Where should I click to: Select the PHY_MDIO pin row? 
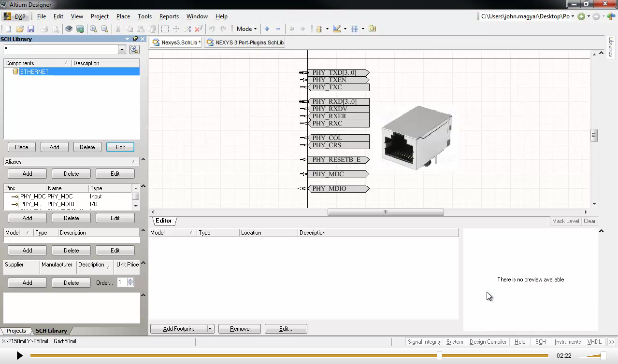coord(68,204)
